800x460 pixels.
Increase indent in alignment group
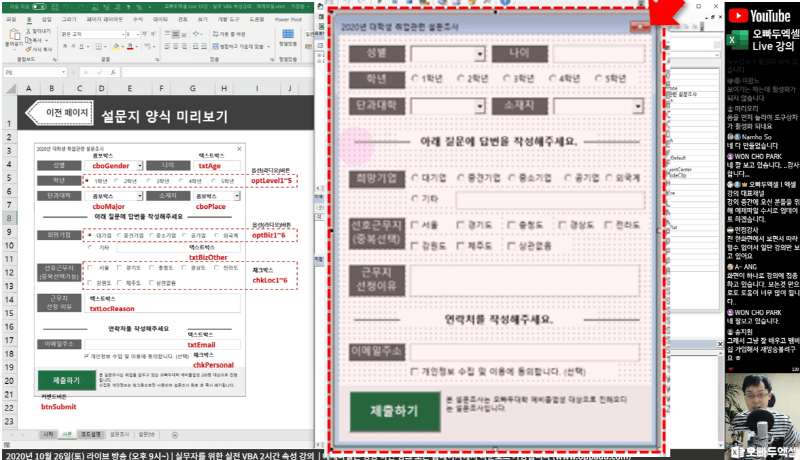click(x=204, y=46)
